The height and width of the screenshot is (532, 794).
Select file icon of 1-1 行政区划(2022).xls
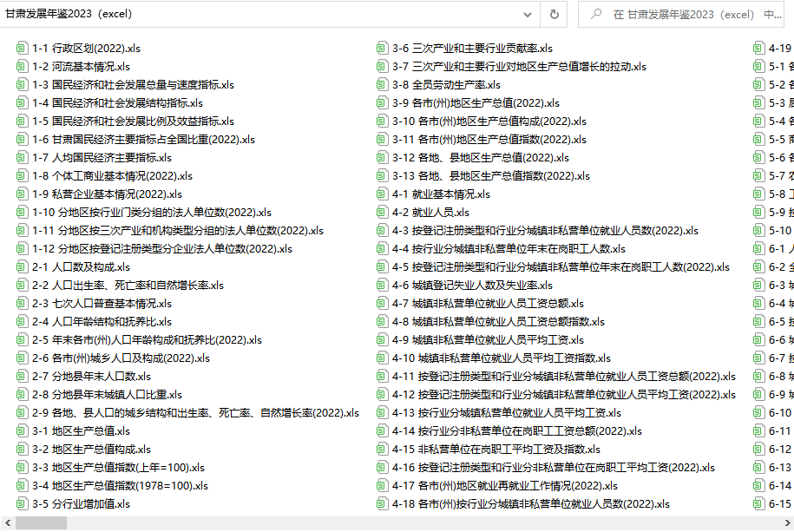pyautogui.click(x=22, y=48)
